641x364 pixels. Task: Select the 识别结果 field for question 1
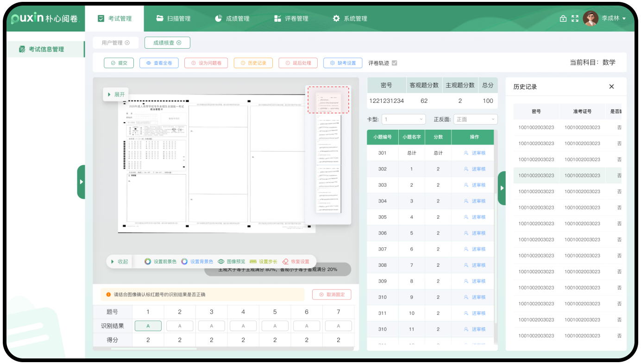148,326
